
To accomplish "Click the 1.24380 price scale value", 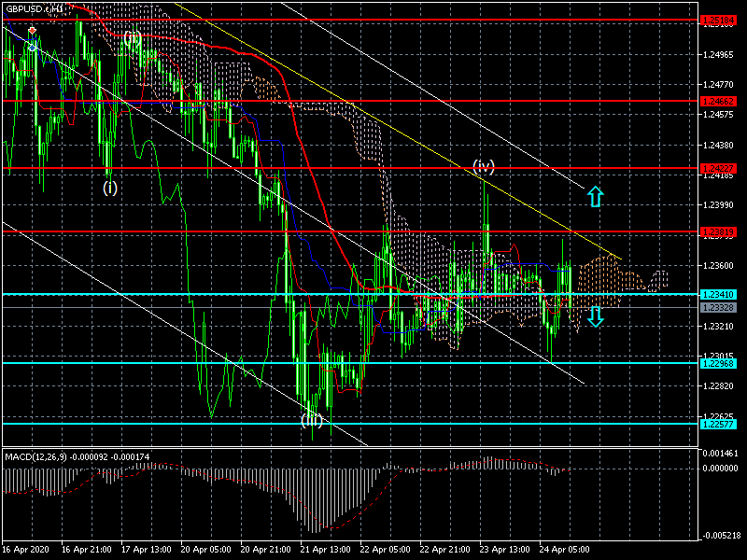I will (x=718, y=145).
